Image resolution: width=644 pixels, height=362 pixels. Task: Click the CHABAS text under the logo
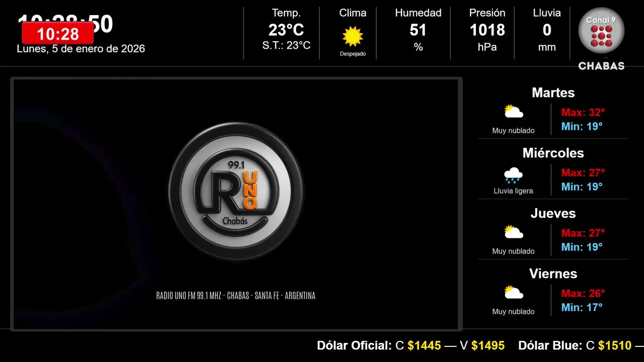pos(601,66)
